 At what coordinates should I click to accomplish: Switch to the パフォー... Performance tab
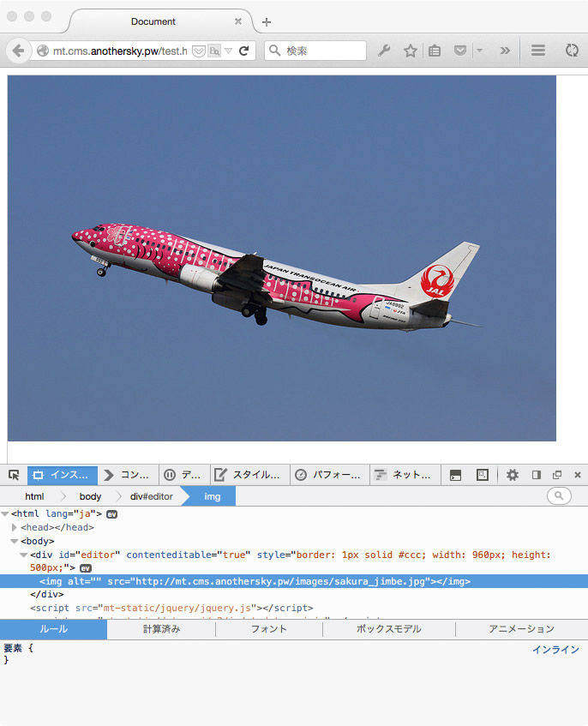click(x=330, y=475)
